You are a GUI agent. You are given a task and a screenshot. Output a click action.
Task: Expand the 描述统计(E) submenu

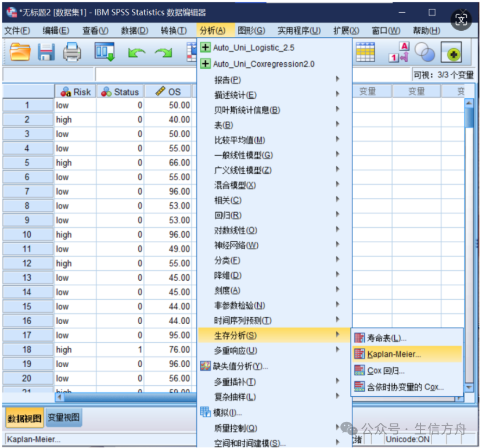click(275, 95)
